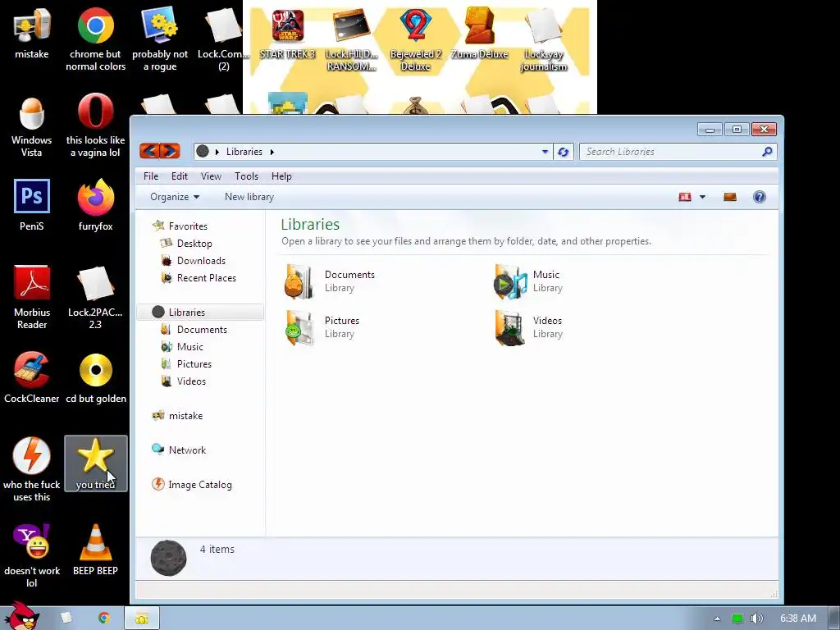The width and height of the screenshot is (840, 630).
Task: Select Music in navigation tree
Action: pyautogui.click(x=182, y=347)
